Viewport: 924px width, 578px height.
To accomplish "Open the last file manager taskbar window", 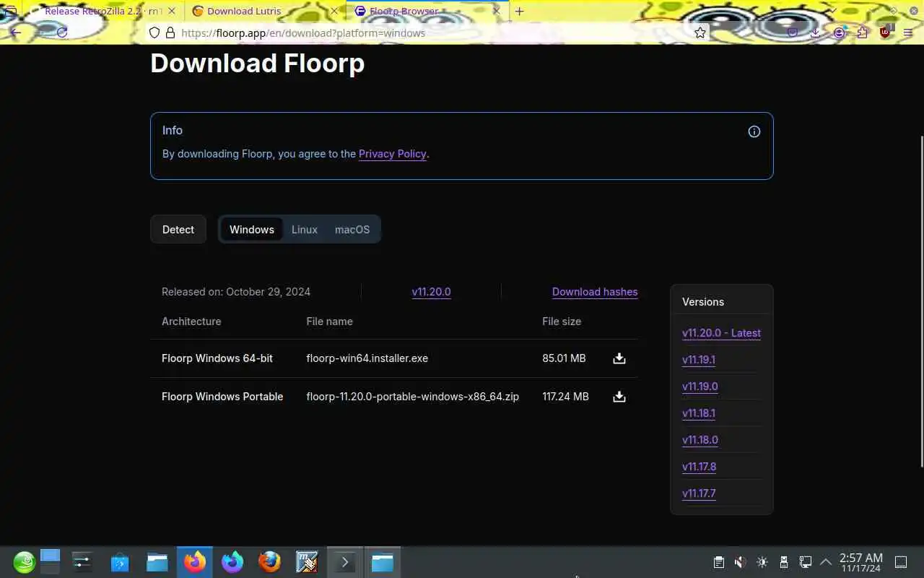I will [x=382, y=562].
